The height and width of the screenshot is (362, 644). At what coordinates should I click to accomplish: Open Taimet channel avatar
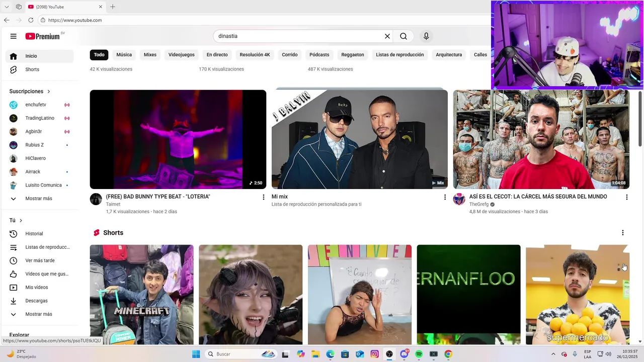tap(96, 199)
